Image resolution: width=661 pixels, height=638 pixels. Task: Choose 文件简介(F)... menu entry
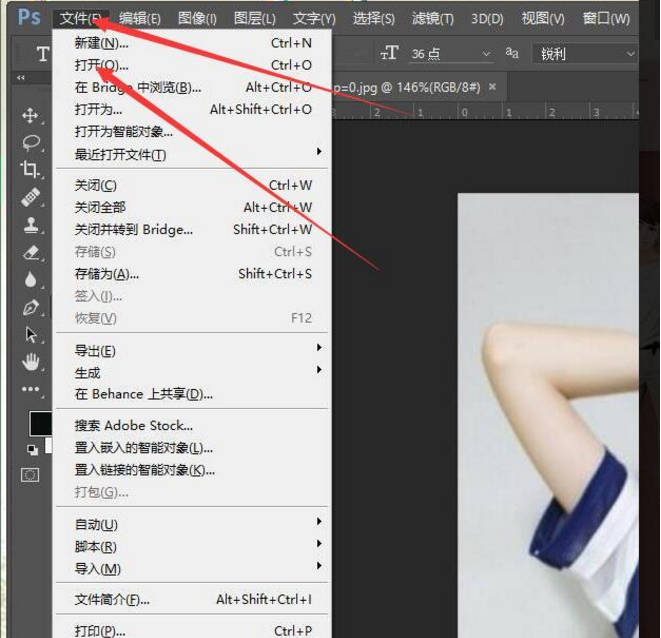point(192,599)
